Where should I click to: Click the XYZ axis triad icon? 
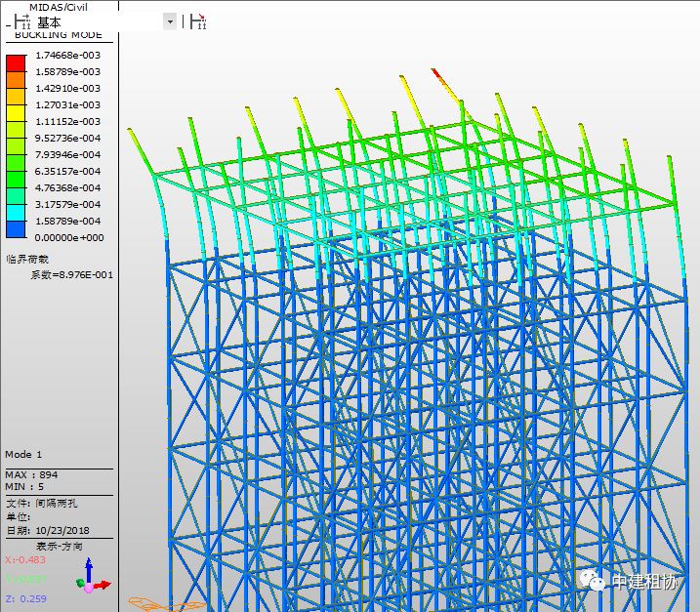click(93, 575)
